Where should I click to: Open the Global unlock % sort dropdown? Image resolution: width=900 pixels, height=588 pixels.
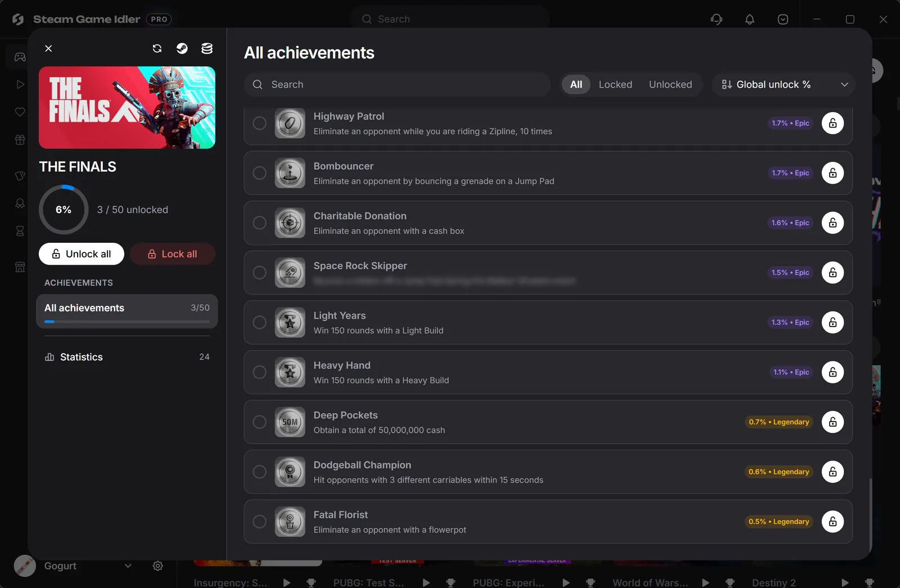(784, 84)
